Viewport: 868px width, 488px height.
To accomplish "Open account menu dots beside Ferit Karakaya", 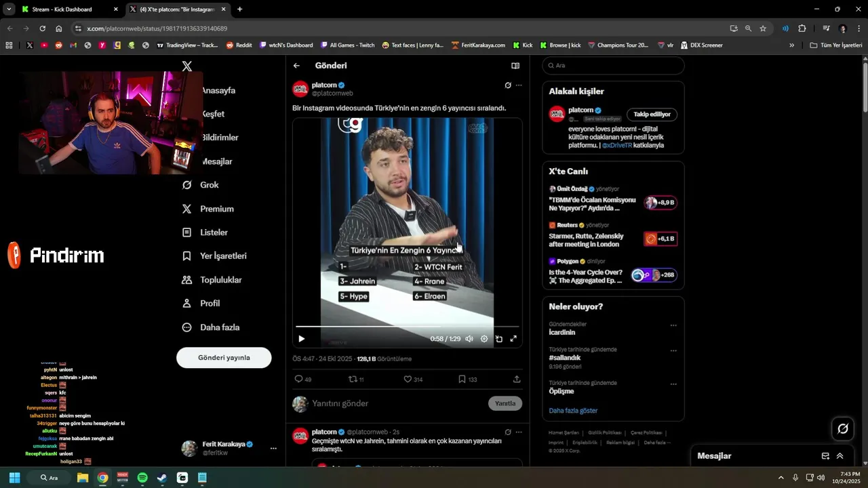I will pyautogui.click(x=273, y=449).
